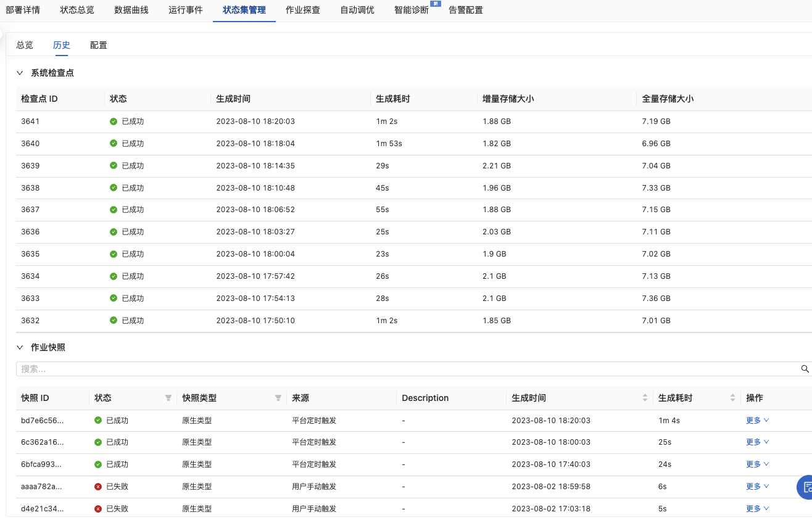
Task: Open the 智能诊断 tab
Action: 412,10
